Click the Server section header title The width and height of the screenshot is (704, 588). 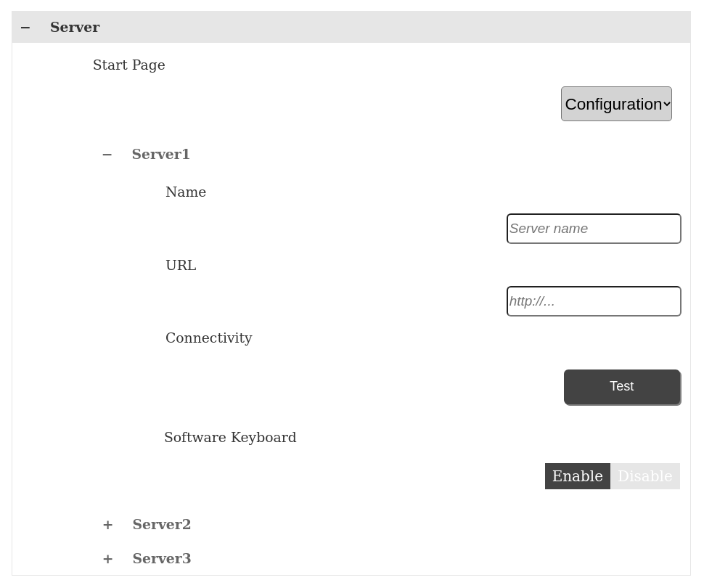75,28
